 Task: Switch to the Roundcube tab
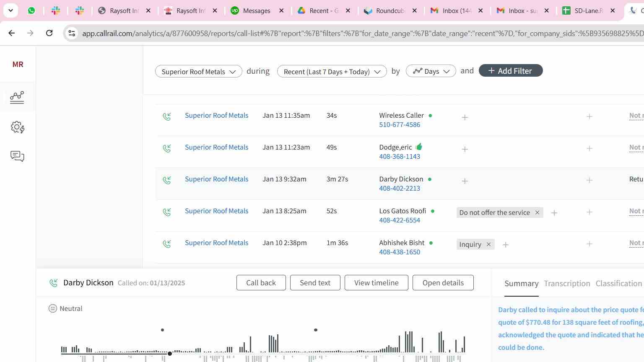point(385,10)
